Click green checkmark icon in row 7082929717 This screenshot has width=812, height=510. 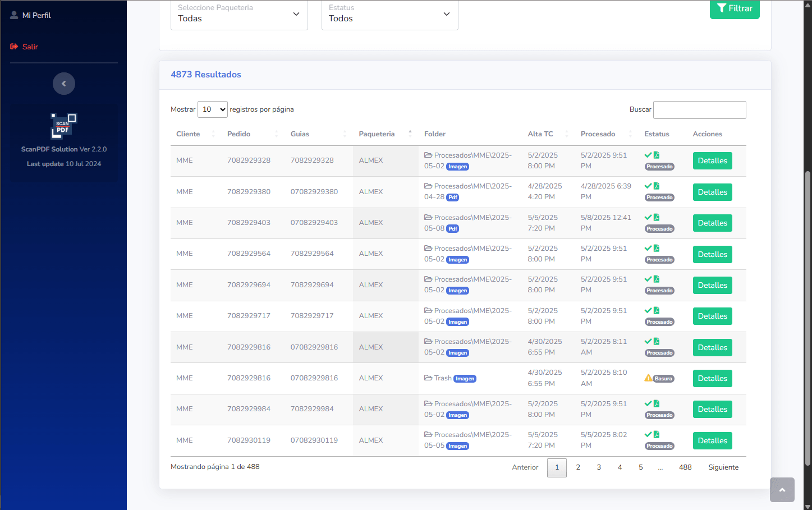(648, 310)
